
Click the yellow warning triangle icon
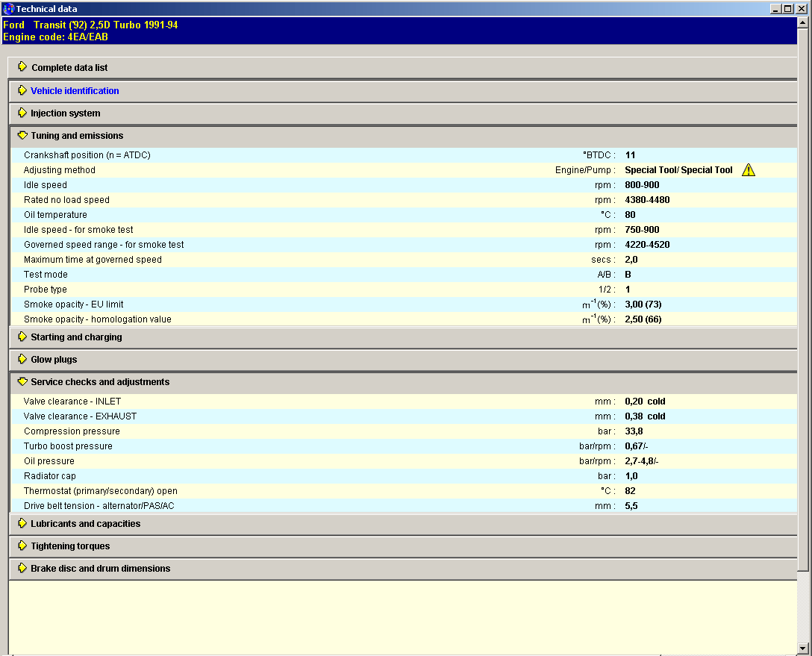[749, 170]
